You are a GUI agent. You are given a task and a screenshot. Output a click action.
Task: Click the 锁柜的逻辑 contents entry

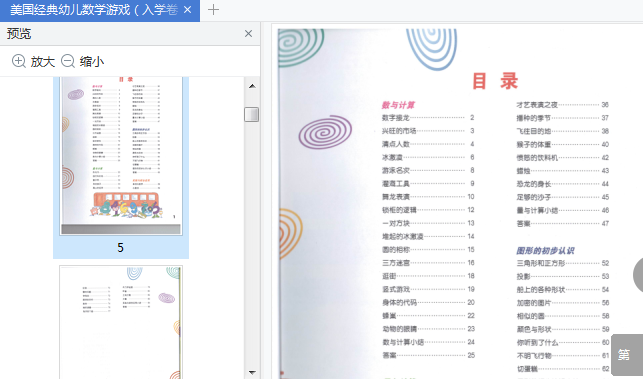(428, 210)
